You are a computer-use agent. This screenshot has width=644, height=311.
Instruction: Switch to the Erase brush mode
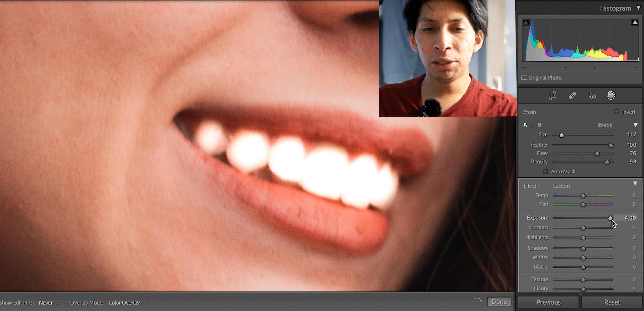(x=605, y=125)
